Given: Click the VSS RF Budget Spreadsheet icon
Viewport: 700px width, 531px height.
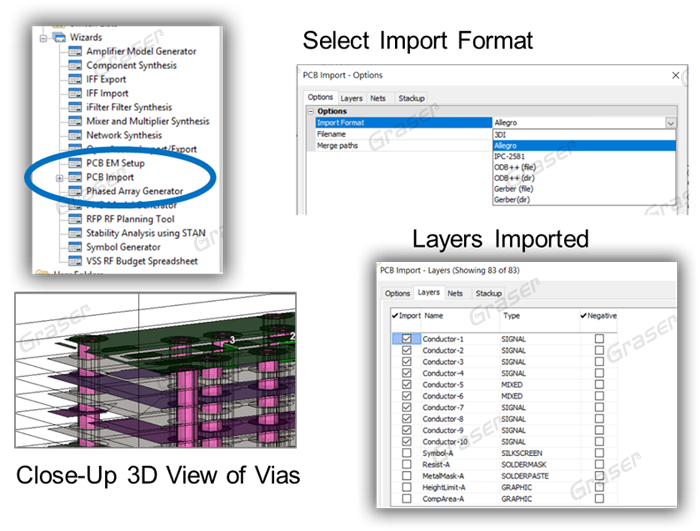Looking at the screenshot, I should pyautogui.click(x=75, y=261).
